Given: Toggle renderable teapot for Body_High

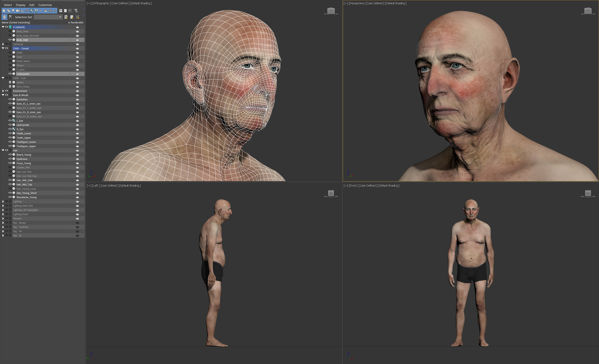Looking at the screenshot, I should (x=77, y=40).
